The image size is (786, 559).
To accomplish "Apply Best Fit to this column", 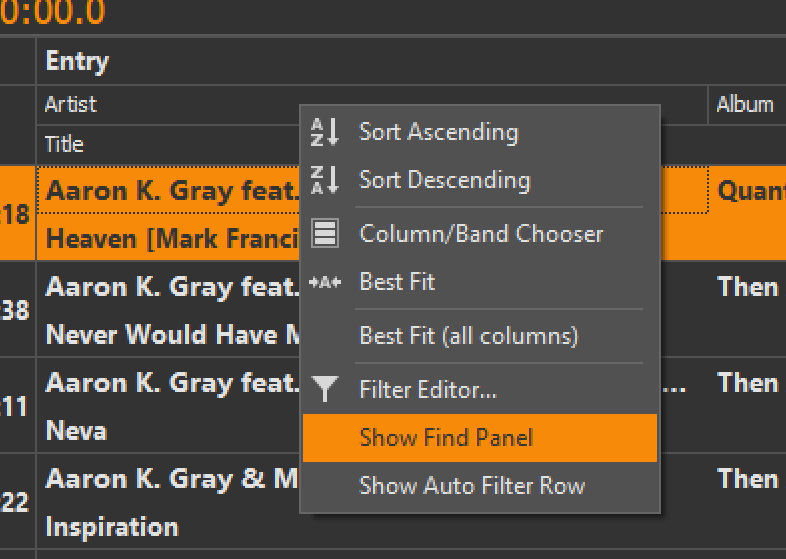I will tap(397, 282).
